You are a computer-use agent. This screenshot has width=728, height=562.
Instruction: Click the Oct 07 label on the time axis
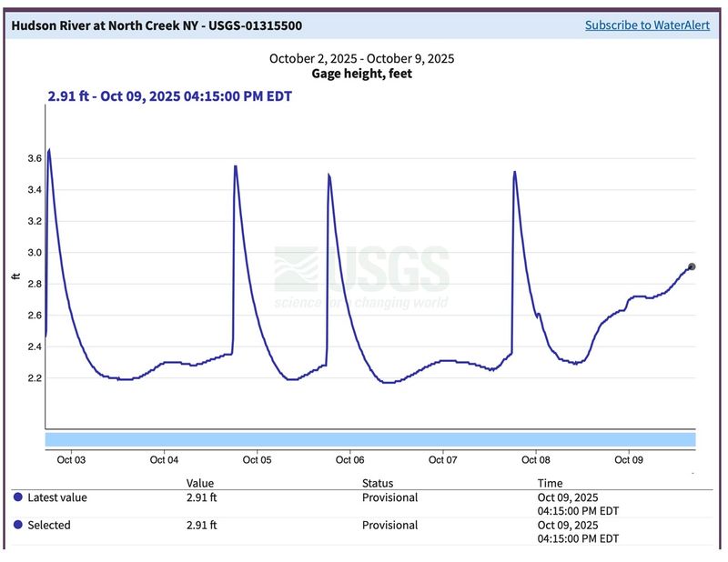442,460
